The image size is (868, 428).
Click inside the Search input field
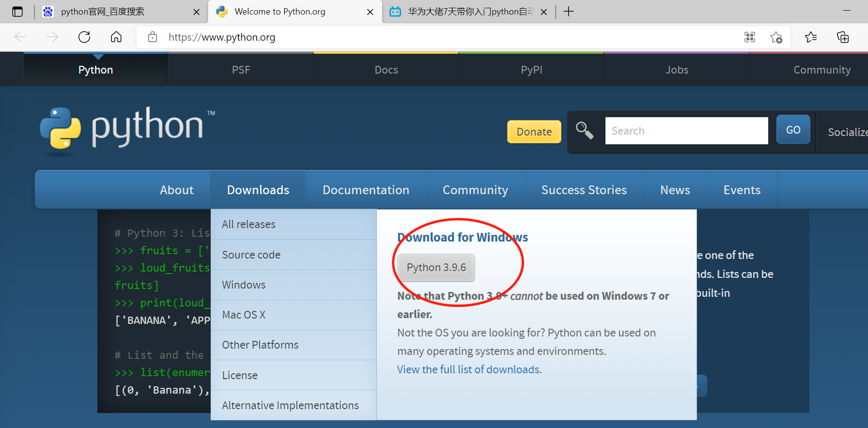point(686,131)
